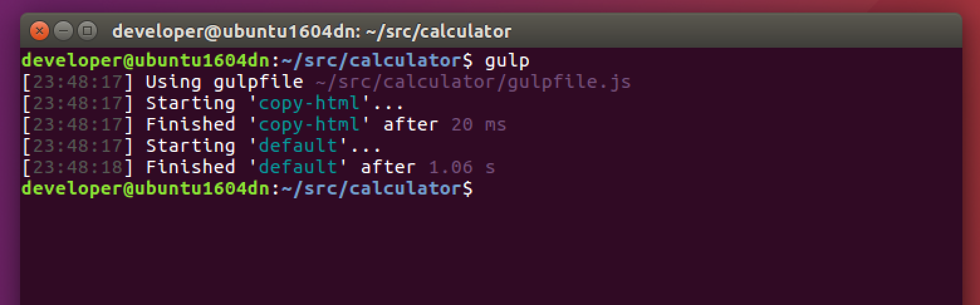This screenshot has width=980, height=305.
Task: Click after the last prompt's dollar sign
Action: point(480,188)
